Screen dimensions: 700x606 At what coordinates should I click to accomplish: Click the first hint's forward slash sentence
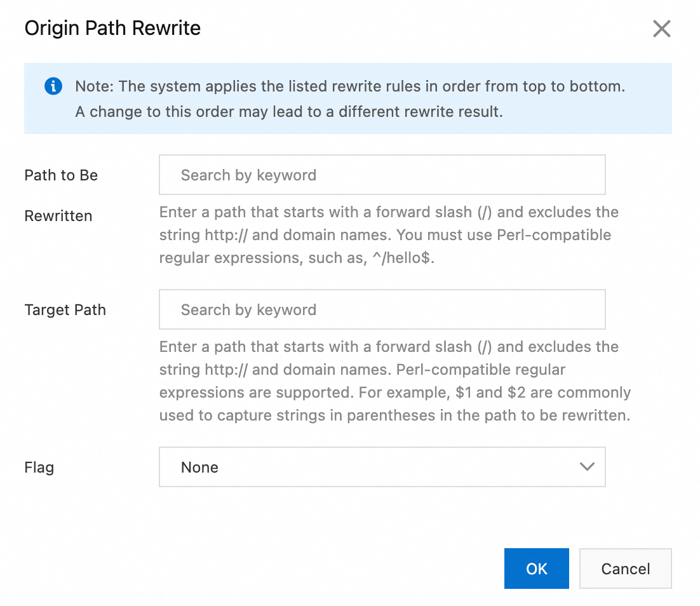pyautogui.click(x=389, y=212)
